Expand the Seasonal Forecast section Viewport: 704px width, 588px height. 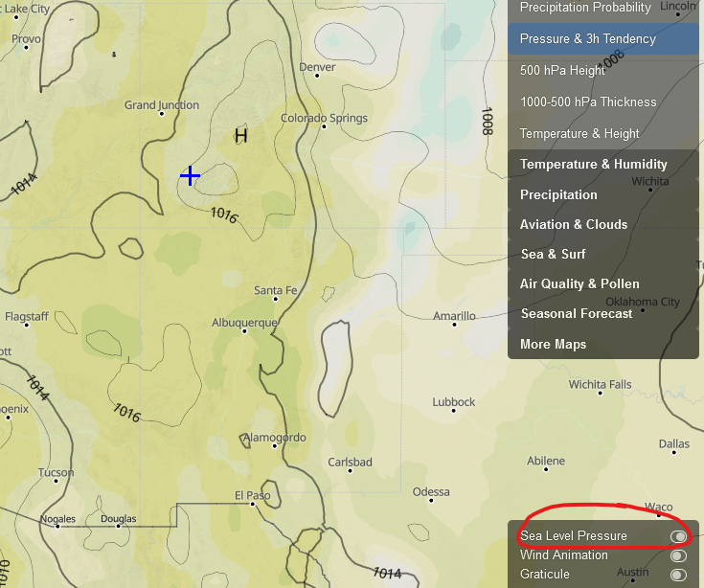coord(577,313)
